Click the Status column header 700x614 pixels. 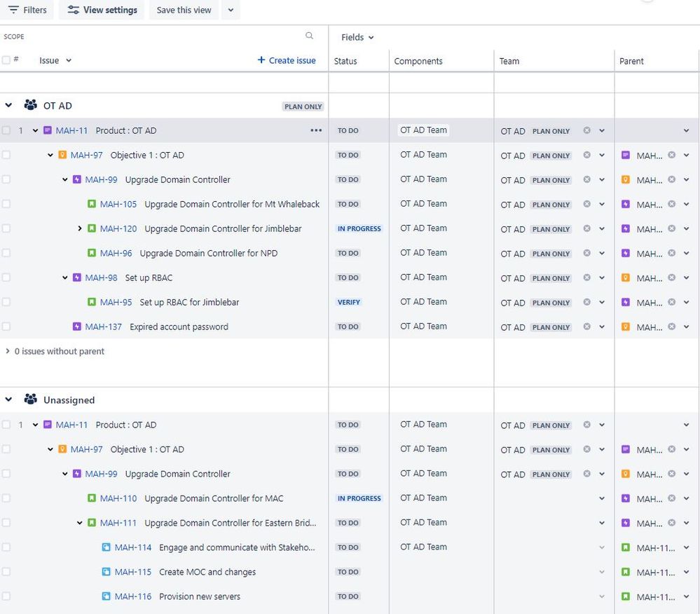(345, 61)
